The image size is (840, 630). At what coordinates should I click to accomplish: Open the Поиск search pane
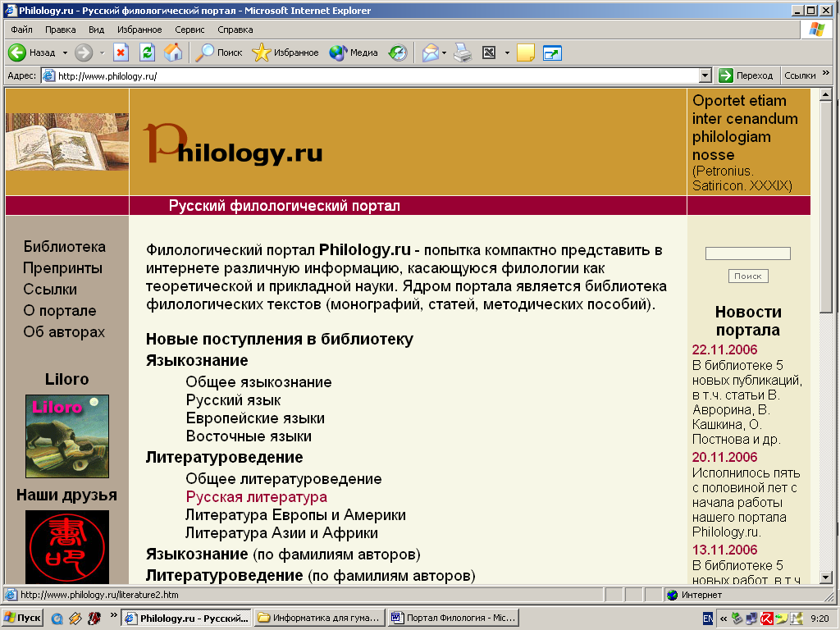218,52
